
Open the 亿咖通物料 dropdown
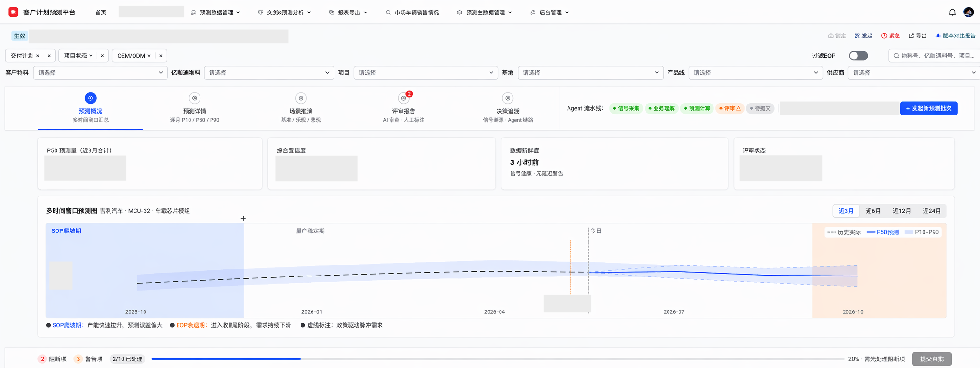click(269, 73)
